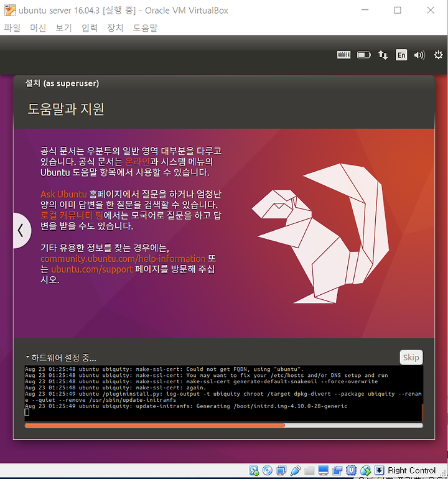Click inside the installer log terminal output
Viewport: 448px width, 479px height.
tap(224, 393)
